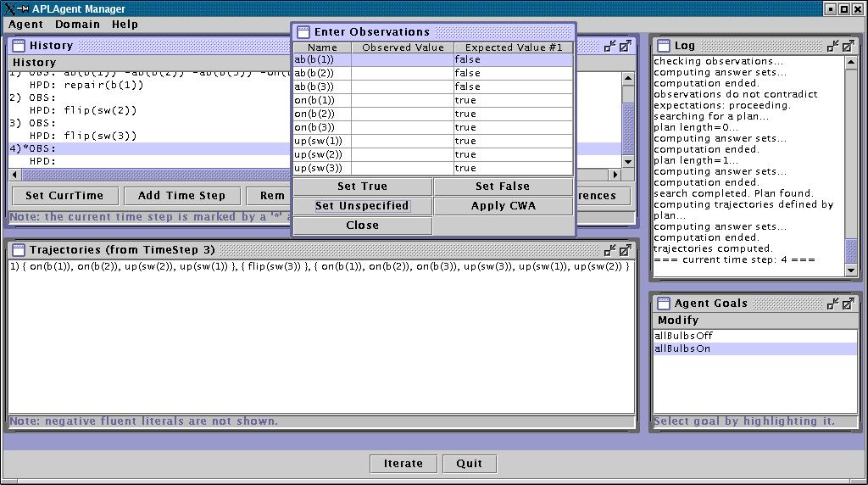Screen dimensions: 868x485
Task: Select the allBulbsOff goal
Action: click(x=684, y=336)
